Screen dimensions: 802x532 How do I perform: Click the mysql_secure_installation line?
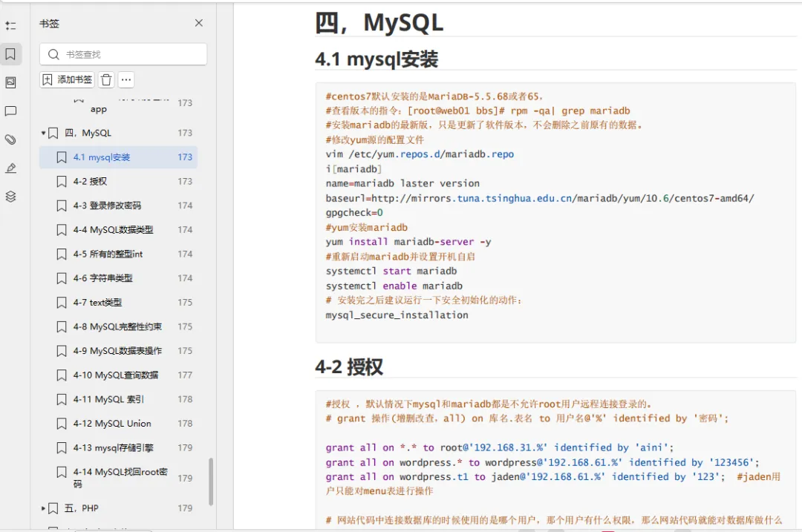pyautogui.click(x=397, y=315)
